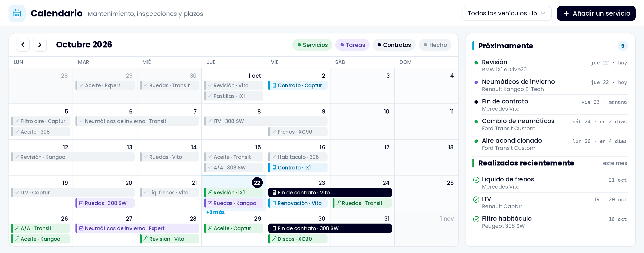Open done Frenos · XC90 event
The image size is (644, 253).
point(298,132)
